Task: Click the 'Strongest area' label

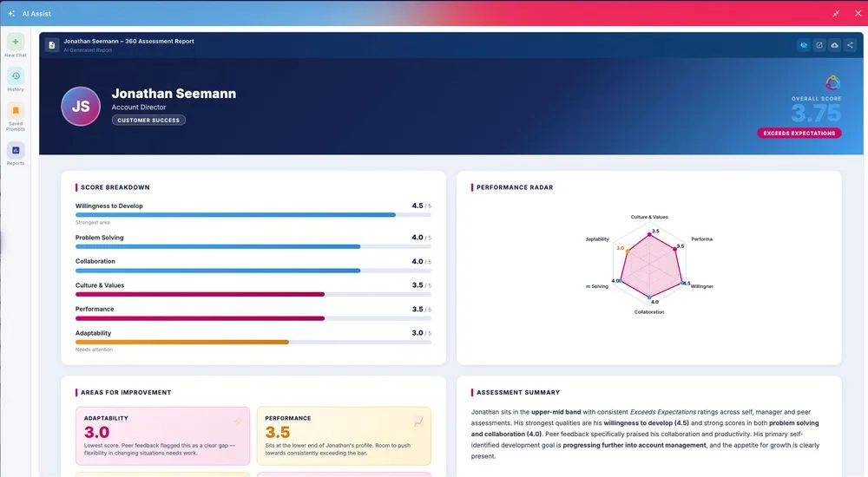Action: [x=93, y=222]
